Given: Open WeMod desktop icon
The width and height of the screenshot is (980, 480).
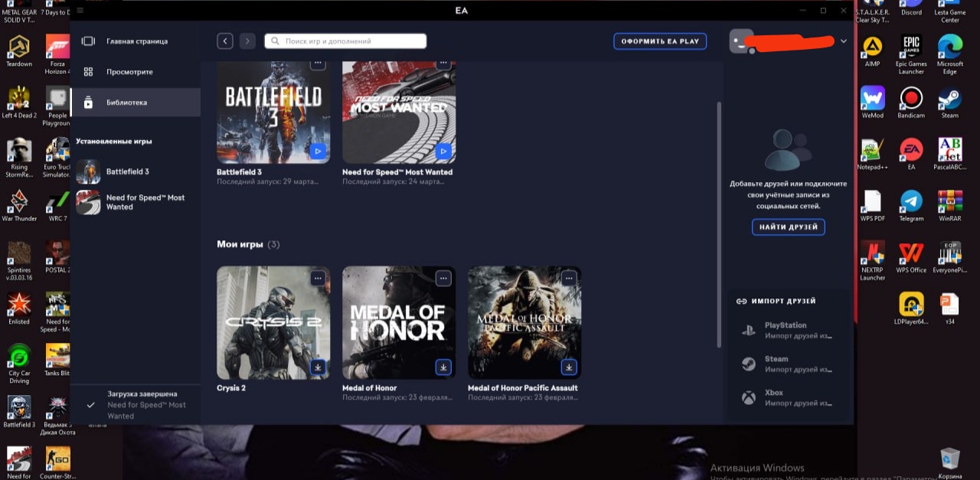Looking at the screenshot, I should tap(872, 103).
